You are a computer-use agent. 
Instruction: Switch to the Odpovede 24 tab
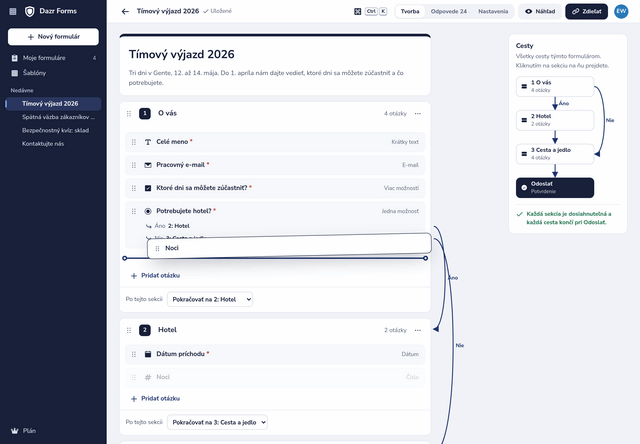449,11
